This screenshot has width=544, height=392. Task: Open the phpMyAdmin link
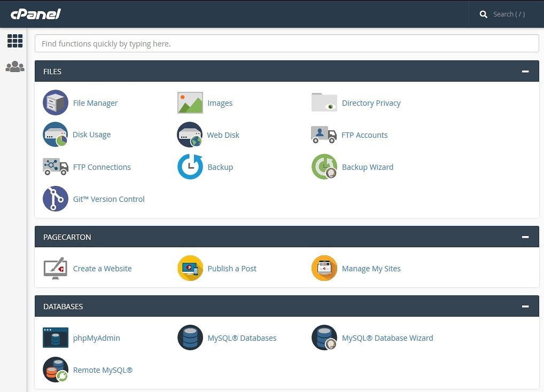pyautogui.click(x=96, y=338)
